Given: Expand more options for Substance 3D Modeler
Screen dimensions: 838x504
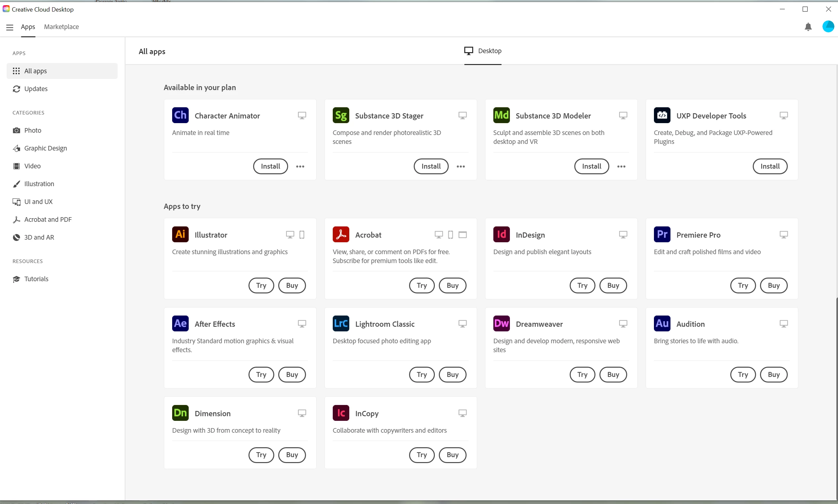Looking at the screenshot, I should [x=621, y=166].
